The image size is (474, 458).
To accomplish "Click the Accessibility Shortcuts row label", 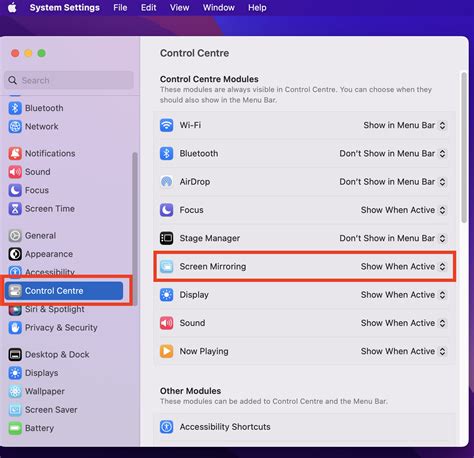I will [x=225, y=427].
